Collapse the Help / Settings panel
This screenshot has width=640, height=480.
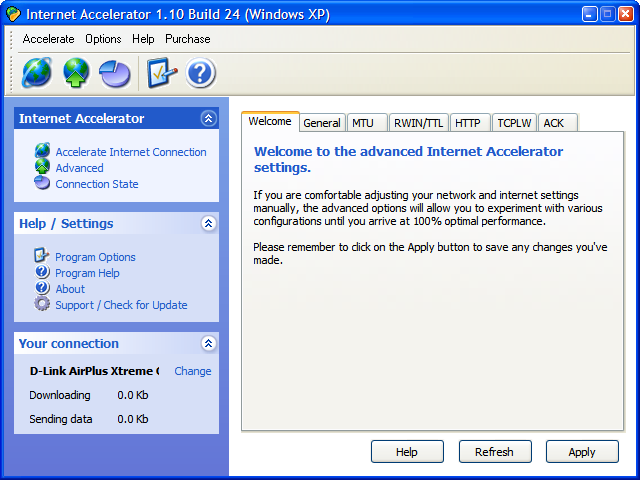(209, 223)
